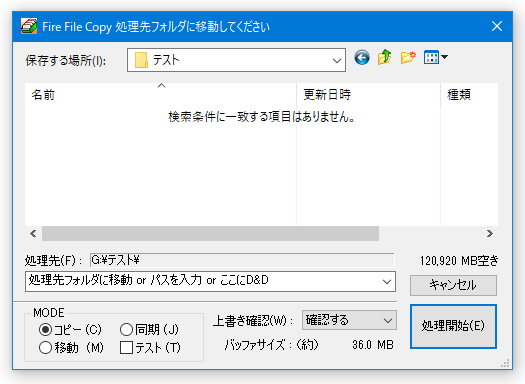Image resolution: width=525 pixels, height=384 pixels.
Task: Sort by 更新日時 column header
Action: [x=368, y=95]
